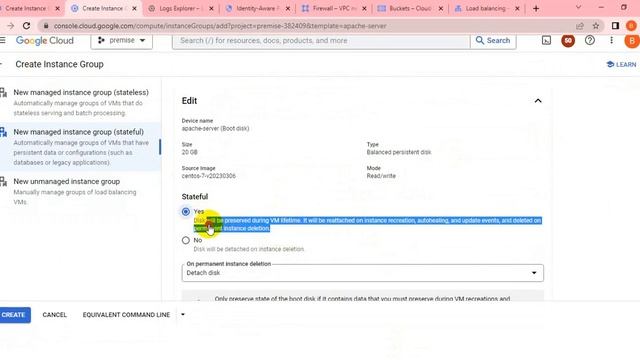
Task: Click the Search resources input field
Action: point(321,41)
